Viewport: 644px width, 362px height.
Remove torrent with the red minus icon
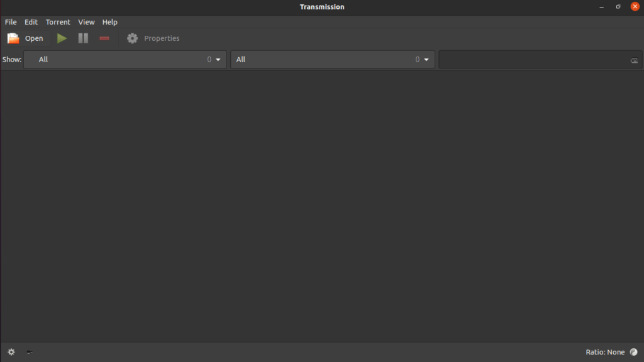click(104, 38)
